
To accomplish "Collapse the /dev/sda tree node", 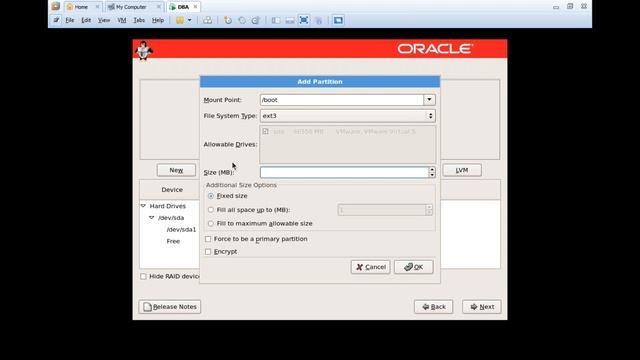I will coord(151,218).
